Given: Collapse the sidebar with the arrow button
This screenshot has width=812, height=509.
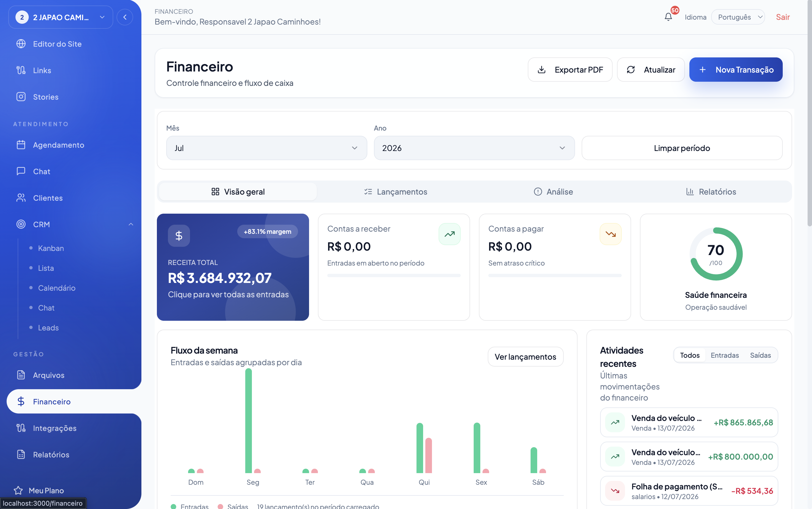Looking at the screenshot, I should [x=125, y=17].
